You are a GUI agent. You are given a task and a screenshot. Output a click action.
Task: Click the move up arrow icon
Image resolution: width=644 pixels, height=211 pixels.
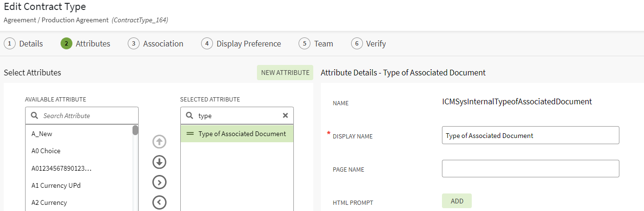click(x=159, y=142)
